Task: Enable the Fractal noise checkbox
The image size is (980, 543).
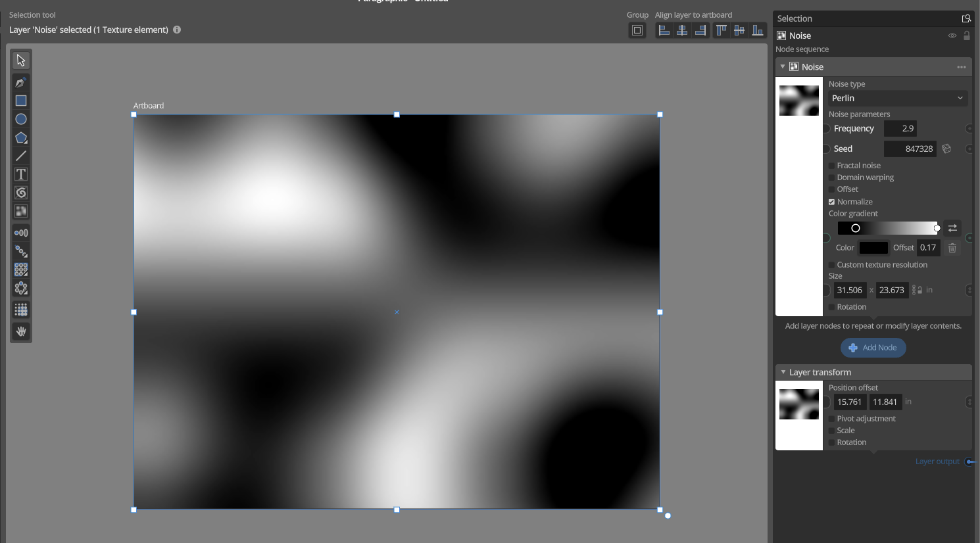Action: (832, 166)
